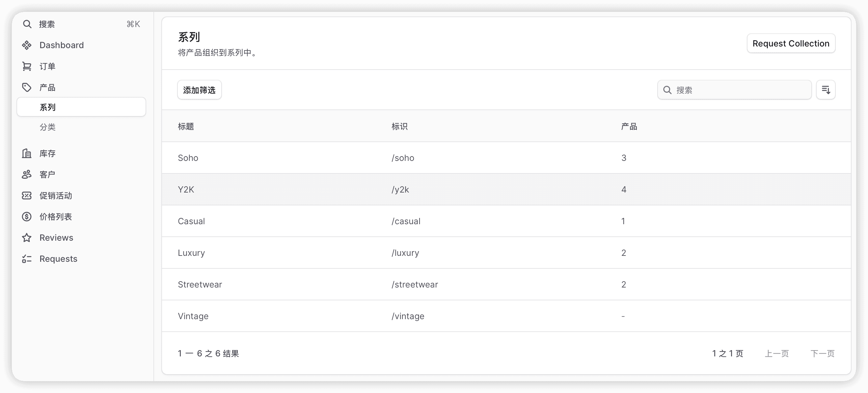Click the 下一页 pagination button
This screenshot has width=868, height=393.
822,353
